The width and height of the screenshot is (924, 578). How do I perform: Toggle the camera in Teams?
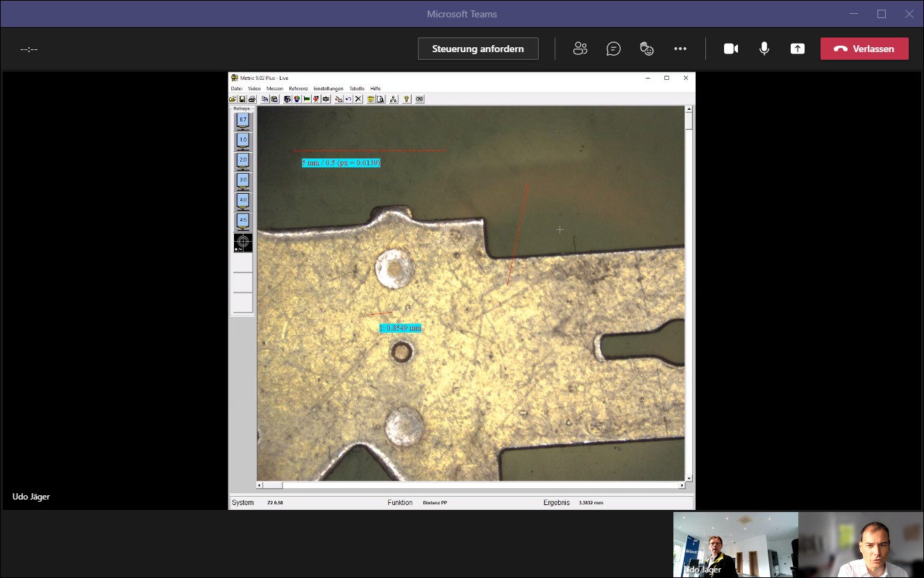(730, 49)
